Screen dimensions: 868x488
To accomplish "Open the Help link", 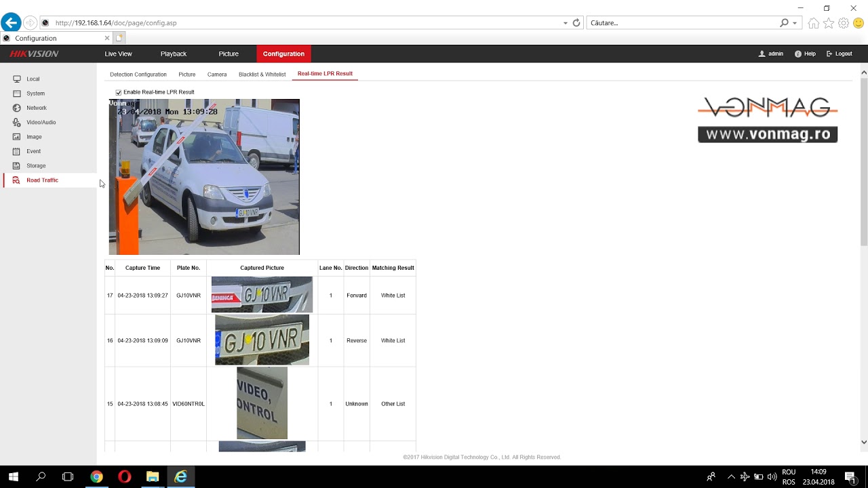I will click(x=805, y=54).
